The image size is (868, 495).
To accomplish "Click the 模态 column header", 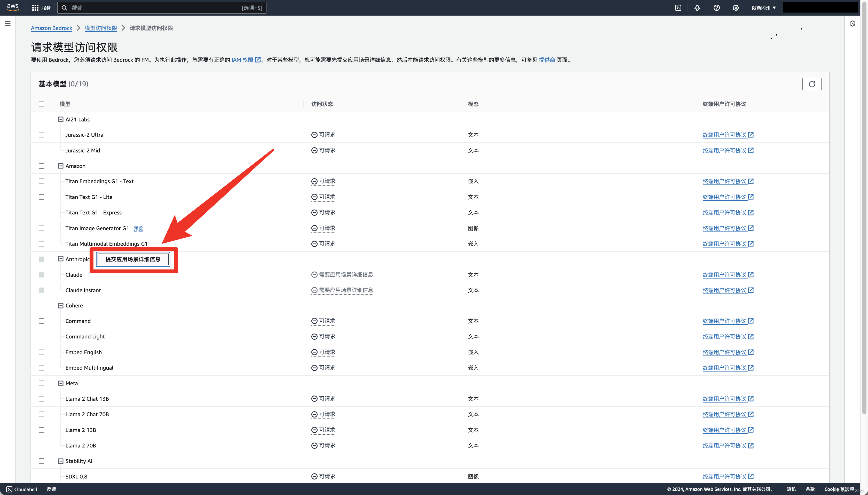I will [x=473, y=104].
